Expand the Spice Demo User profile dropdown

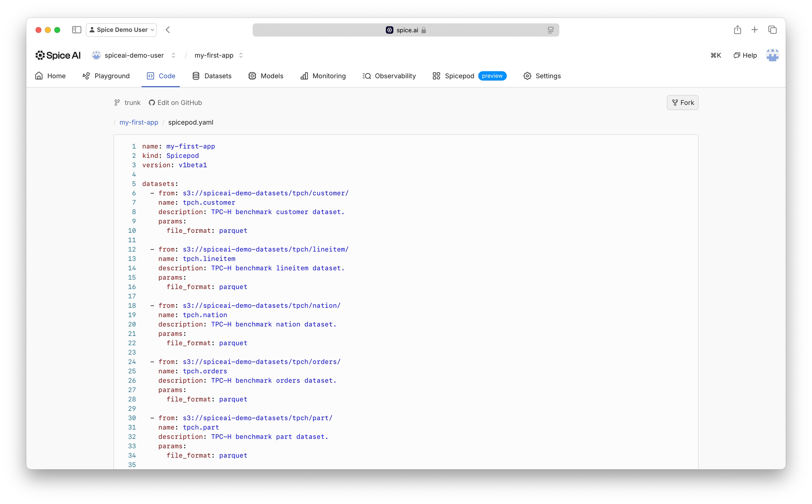pyautogui.click(x=121, y=30)
